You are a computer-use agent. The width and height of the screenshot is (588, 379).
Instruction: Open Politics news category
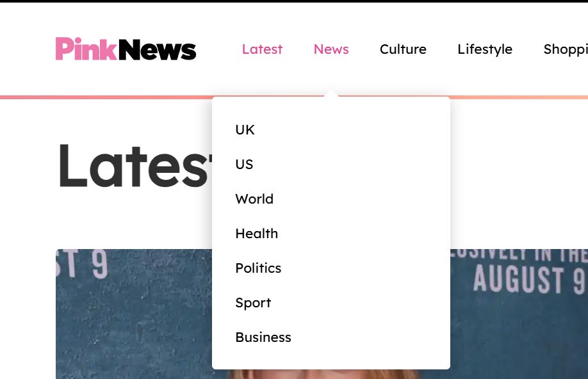258,268
